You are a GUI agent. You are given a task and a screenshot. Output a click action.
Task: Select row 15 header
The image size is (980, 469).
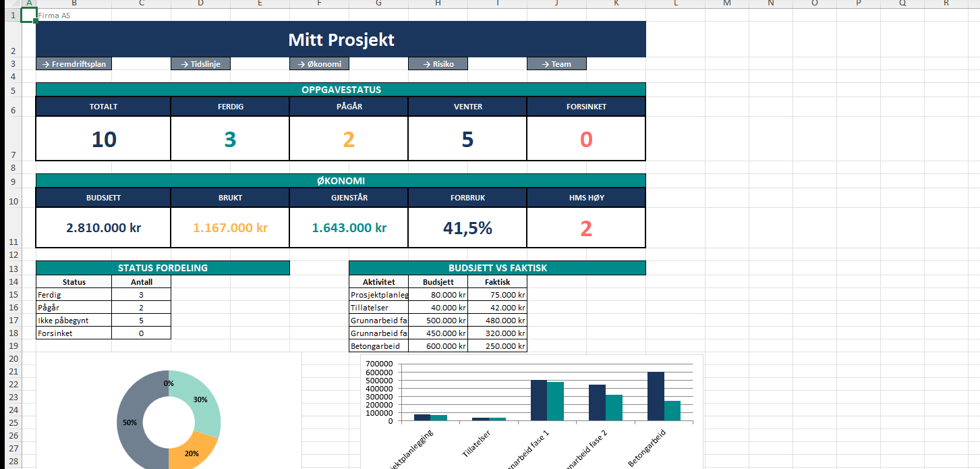tap(13, 294)
